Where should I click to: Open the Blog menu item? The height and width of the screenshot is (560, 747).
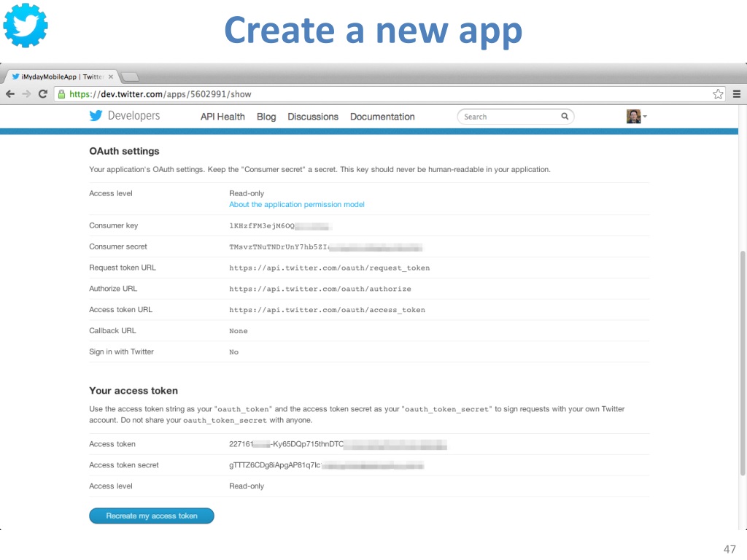pos(266,117)
